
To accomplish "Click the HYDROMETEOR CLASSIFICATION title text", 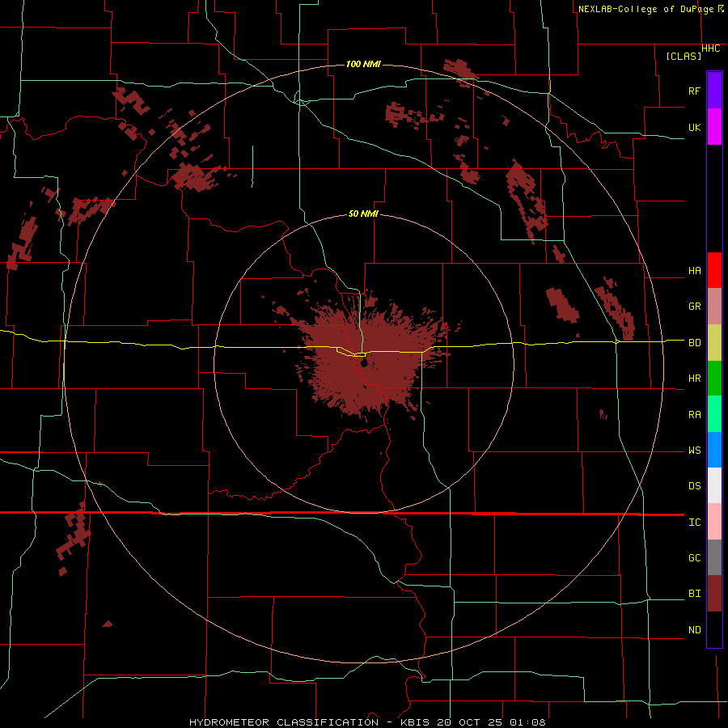I will point(284,722).
